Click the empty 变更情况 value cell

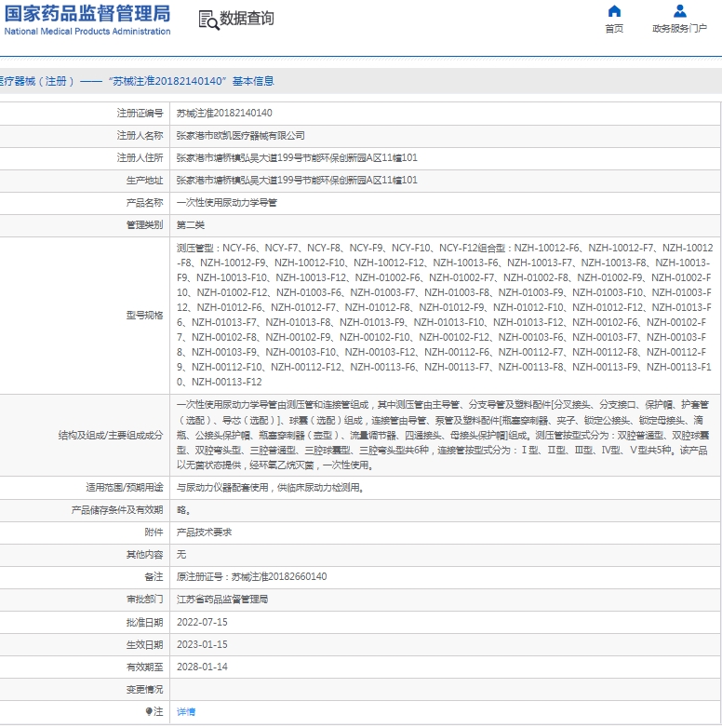[x=446, y=690]
